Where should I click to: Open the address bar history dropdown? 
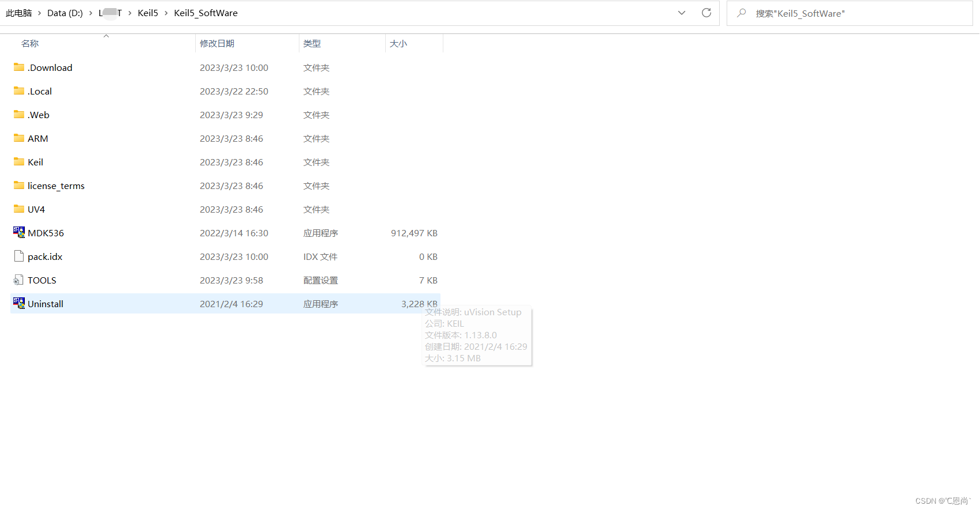pyautogui.click(x=682, y=13)
